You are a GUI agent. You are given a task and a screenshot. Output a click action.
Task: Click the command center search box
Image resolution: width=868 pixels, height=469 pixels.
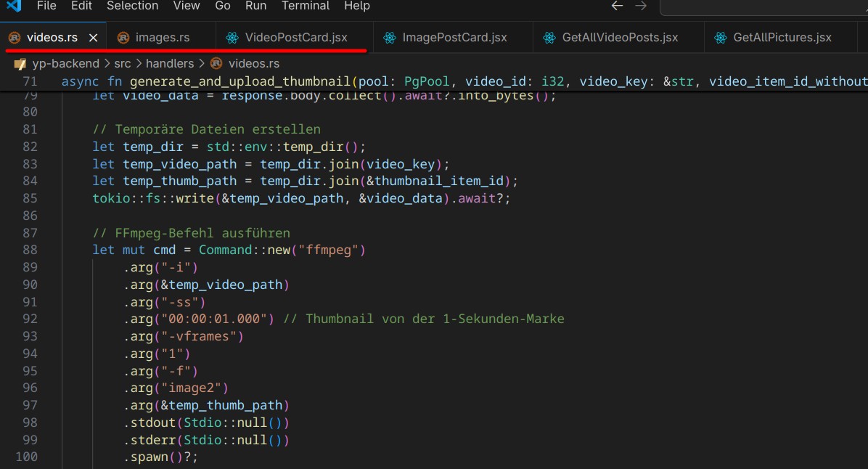click(x=763, y=7)
